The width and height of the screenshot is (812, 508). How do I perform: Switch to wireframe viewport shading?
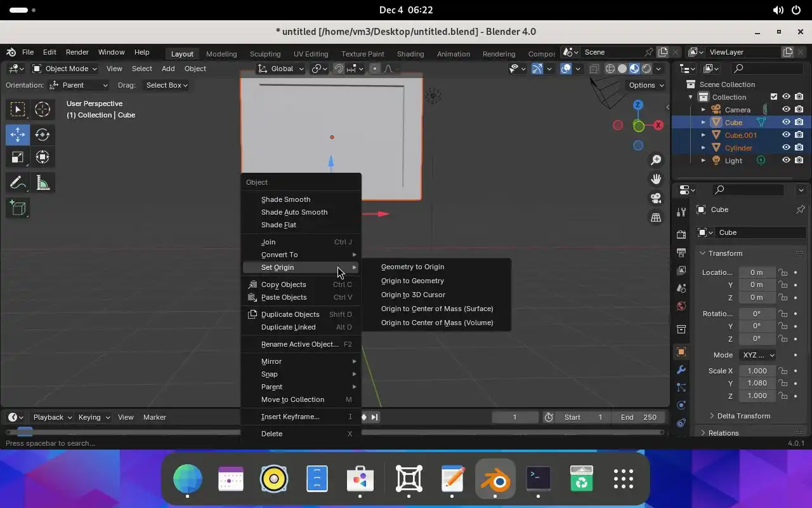[610, 69]
